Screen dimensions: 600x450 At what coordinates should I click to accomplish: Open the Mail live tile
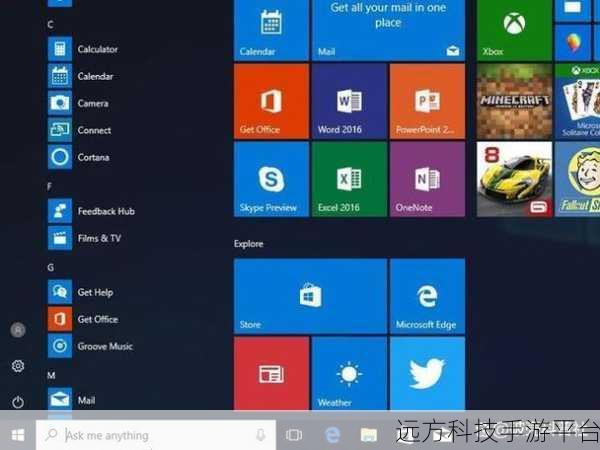click(388, 30)
